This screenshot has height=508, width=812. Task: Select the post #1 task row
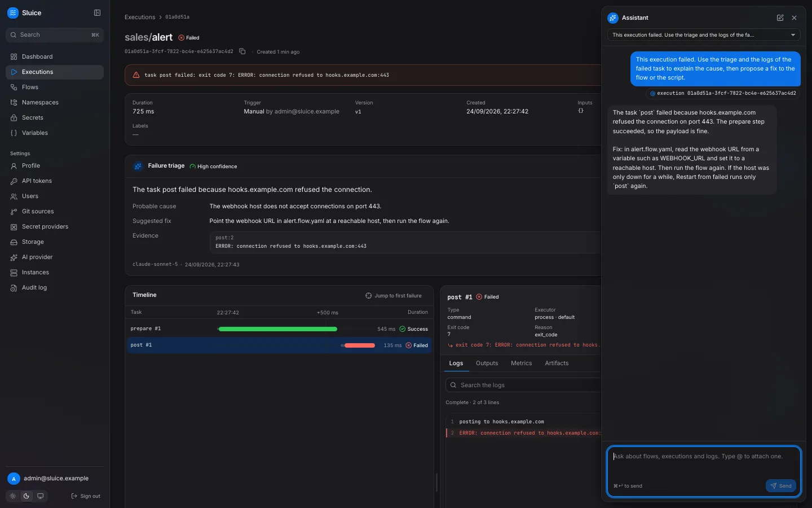[x=279, y=345]
